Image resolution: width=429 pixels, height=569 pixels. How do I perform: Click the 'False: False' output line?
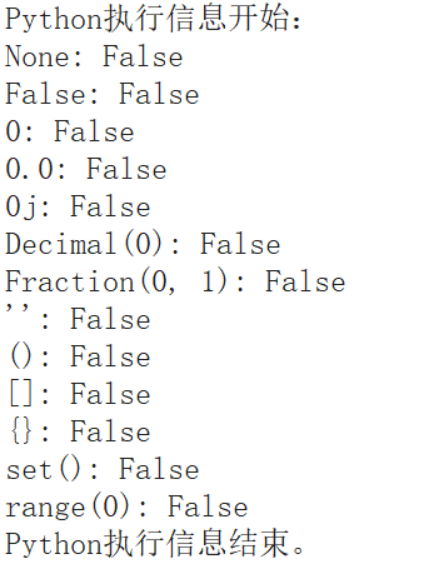pyautogui.click(x=102, y=94)
